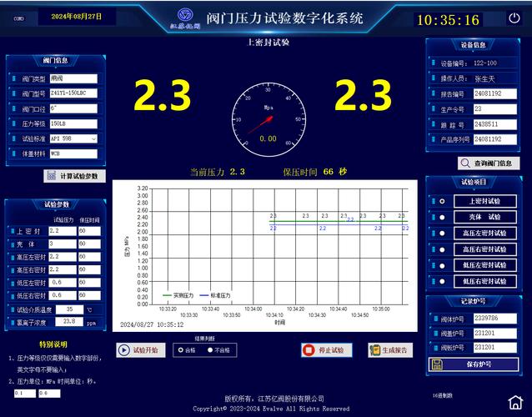This screenshot has width=532, height=417.
Task: Click the date display 2024年08月27日
Action: pyautogui.click(x=77, y=17)
